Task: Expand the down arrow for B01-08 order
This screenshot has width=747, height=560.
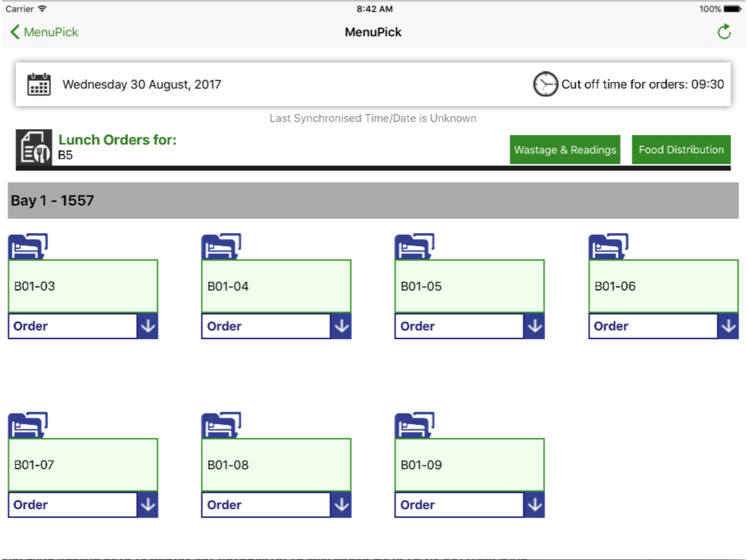Action: [x=341, y=505]
